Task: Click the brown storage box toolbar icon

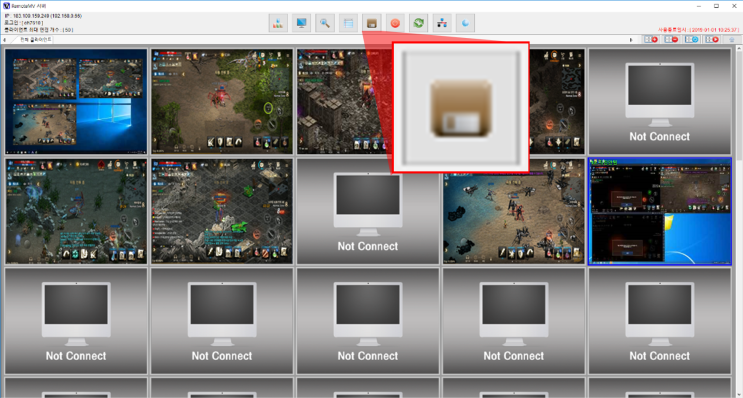Action: pyautogui.click(x=372, y=23)
